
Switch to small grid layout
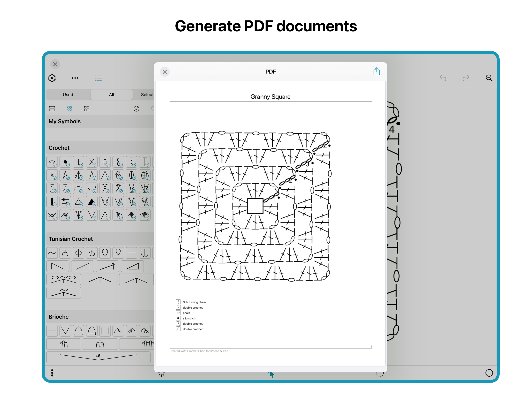[x=69, y=109]
